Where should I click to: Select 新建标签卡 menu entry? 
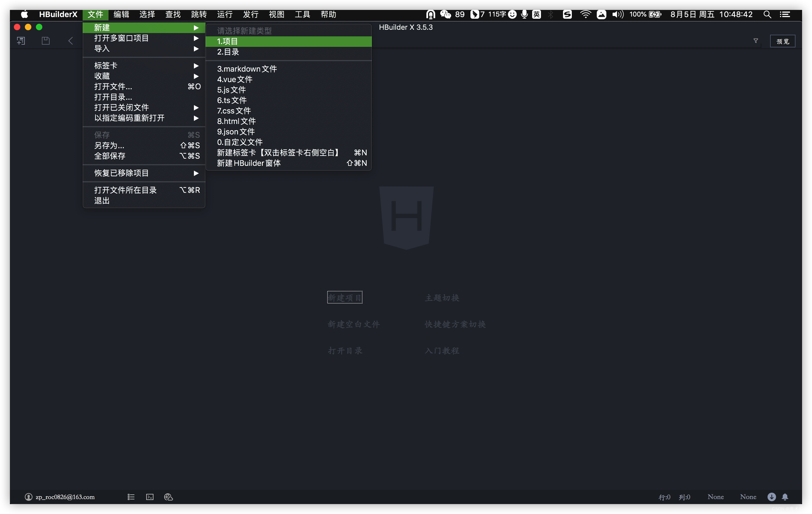pyautogui.click(x=289, y=152)
